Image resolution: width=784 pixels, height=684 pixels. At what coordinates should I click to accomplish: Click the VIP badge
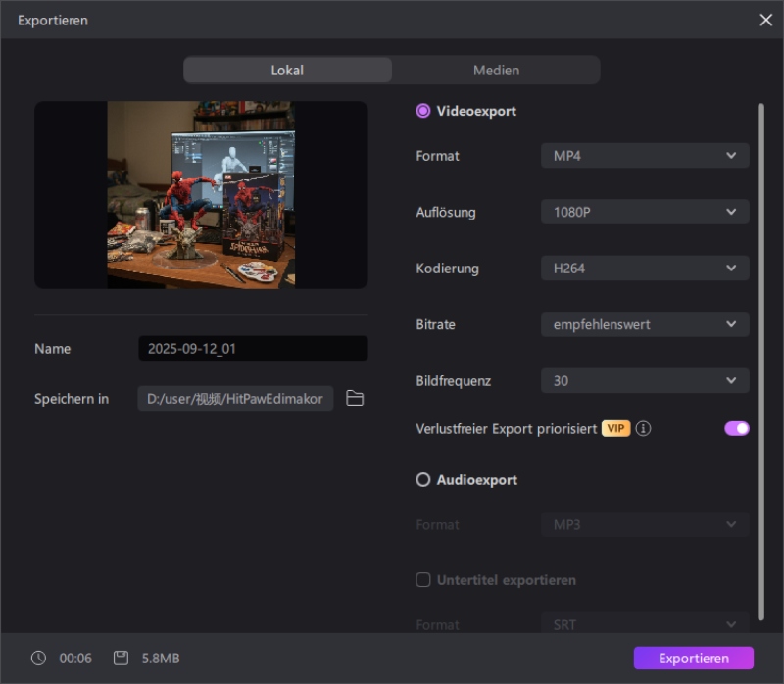click(x=615, y=428)
